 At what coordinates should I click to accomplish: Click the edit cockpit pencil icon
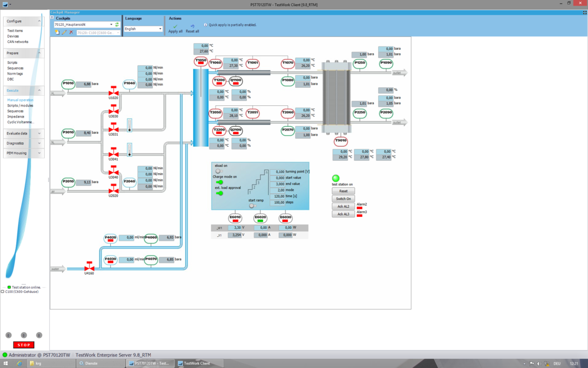tap(64, 32)
